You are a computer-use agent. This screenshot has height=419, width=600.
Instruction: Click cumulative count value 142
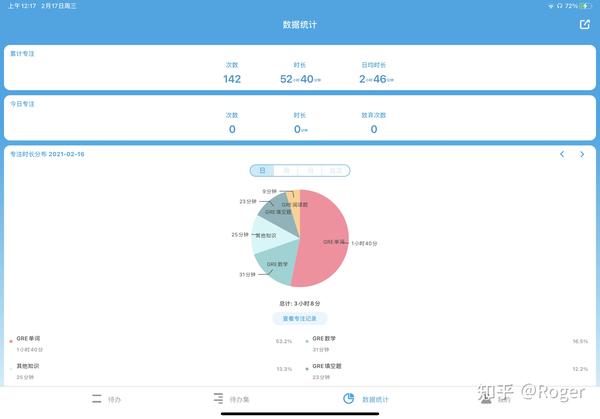[x=232, y=79]
